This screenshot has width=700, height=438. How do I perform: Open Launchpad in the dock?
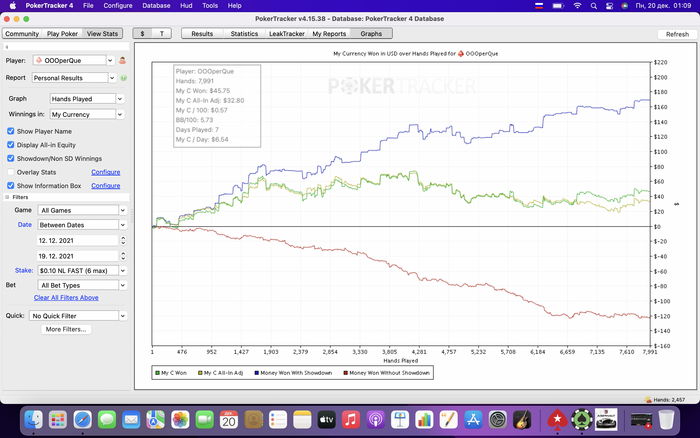point(58,420)
